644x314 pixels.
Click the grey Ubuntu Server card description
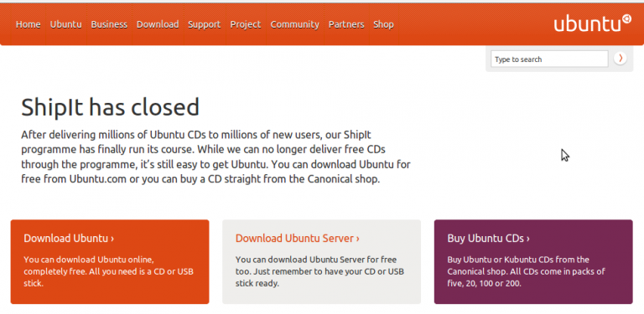(319, 271)
